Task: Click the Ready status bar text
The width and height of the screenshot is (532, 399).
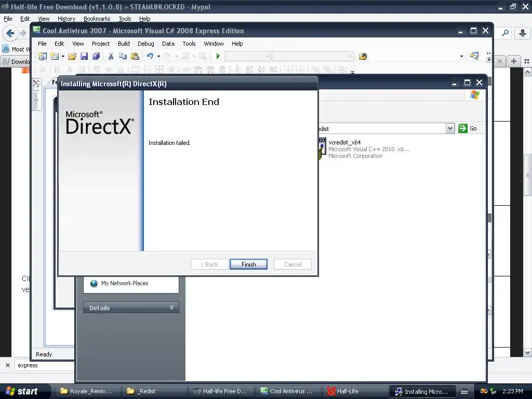Action: (x=44, y=354)
